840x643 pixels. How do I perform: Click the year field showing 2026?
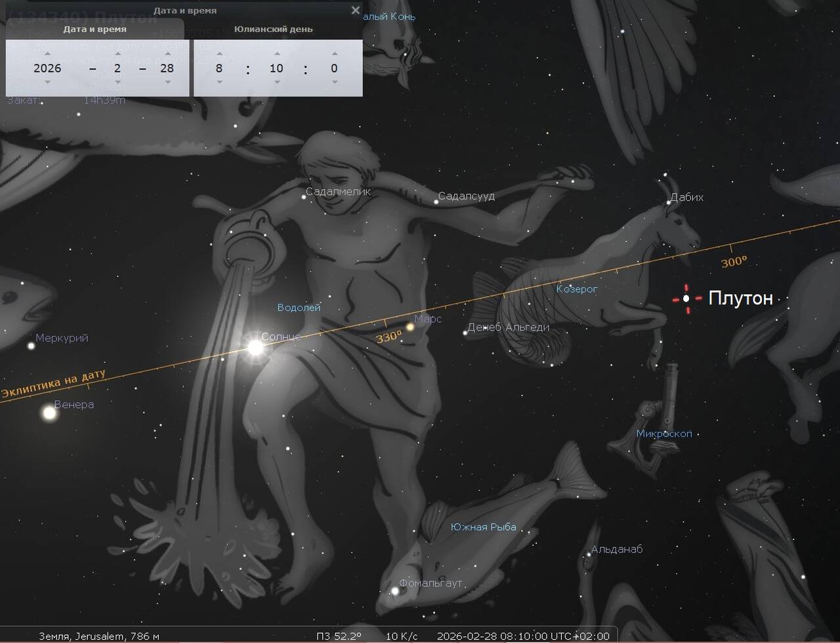[x=47, y=68]
